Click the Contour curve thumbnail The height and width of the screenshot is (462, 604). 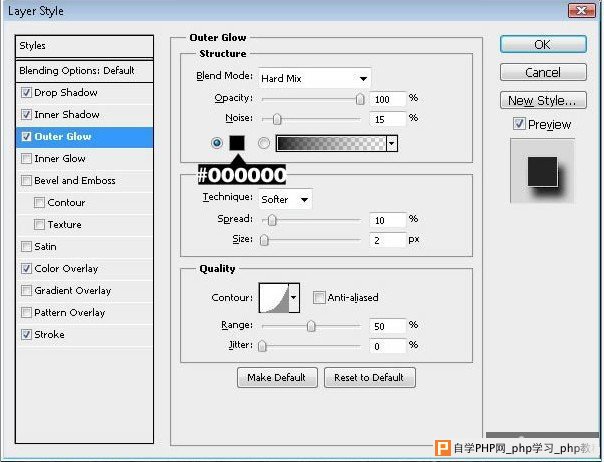click(x=274, y=297)
